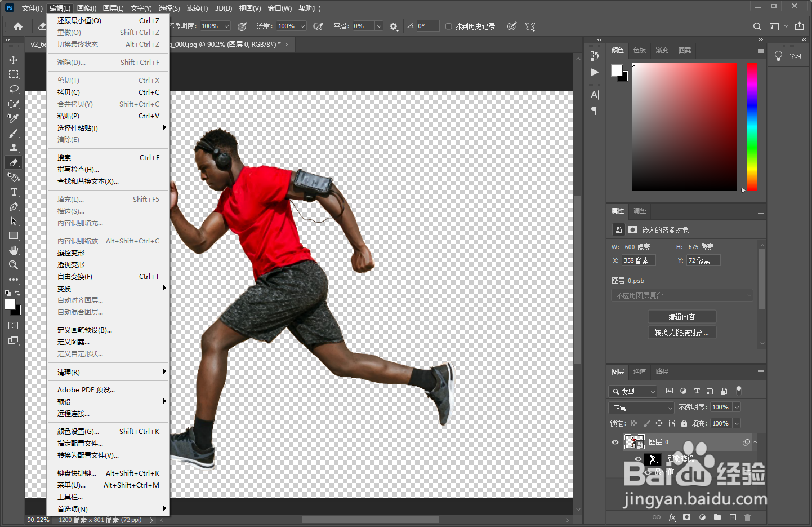Select the Pen tool

(14, 206)
